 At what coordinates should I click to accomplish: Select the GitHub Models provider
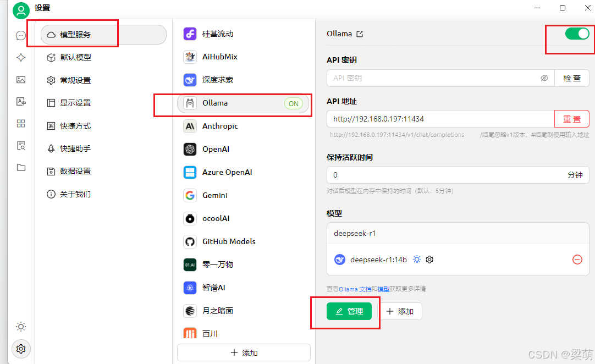(x=243, y=242)
